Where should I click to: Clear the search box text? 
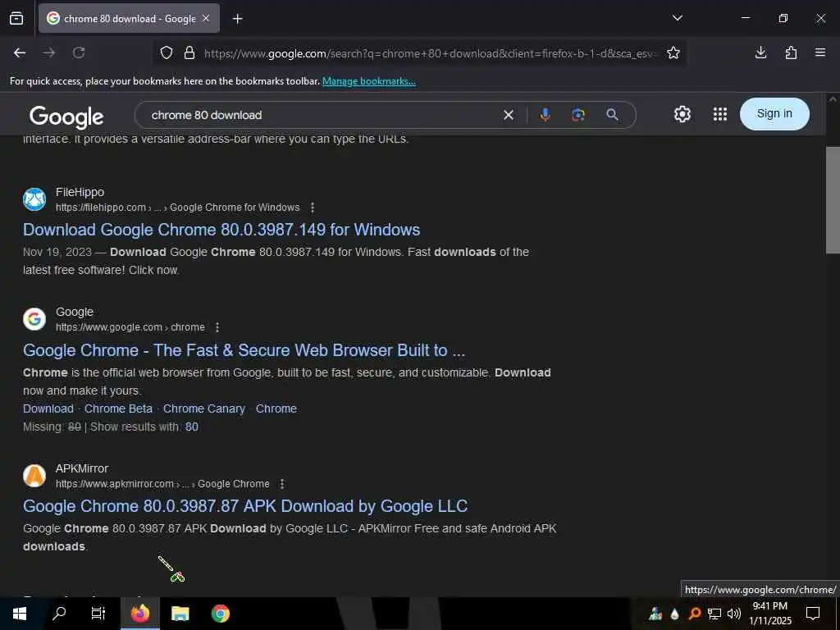(509, 115)
